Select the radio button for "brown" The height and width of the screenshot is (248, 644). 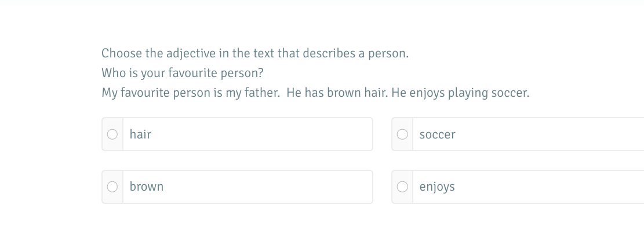coord(112,187)
